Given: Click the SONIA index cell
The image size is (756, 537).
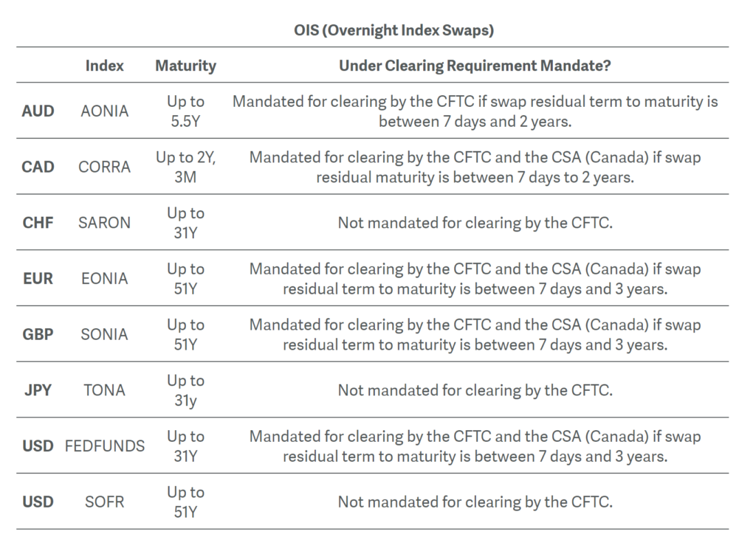Looking at the screenshot, I should click(104, 334).
